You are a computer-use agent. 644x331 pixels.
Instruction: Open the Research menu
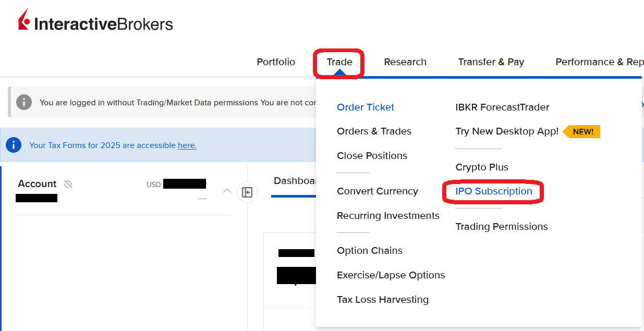coord(405,62)
